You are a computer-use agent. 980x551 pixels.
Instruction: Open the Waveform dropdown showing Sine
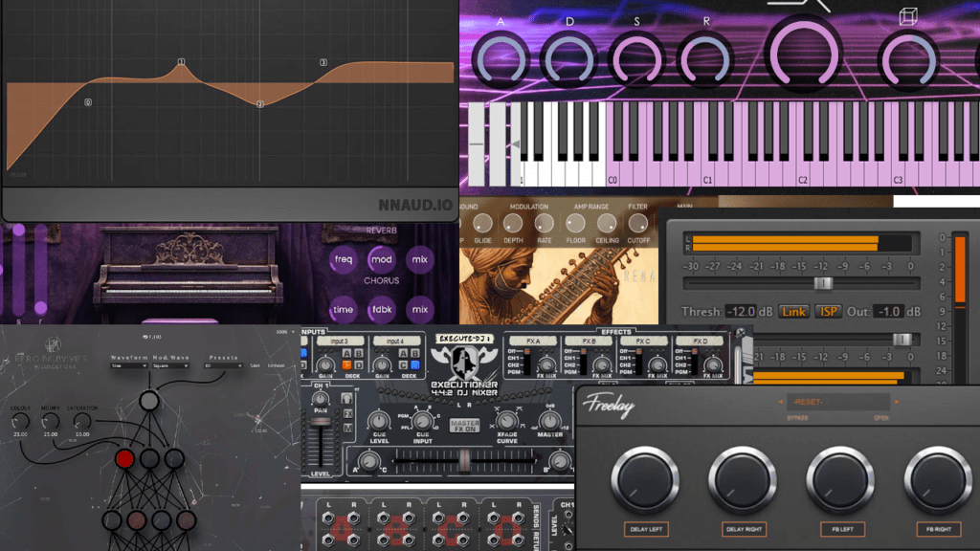point(128,365)
